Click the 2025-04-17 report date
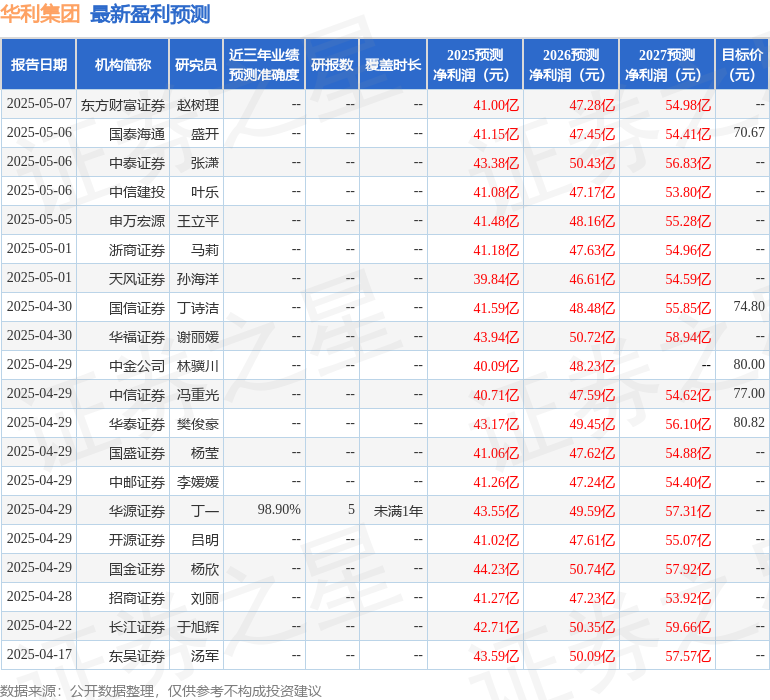This screenshot has width=770, height=700. pos(39,654)
